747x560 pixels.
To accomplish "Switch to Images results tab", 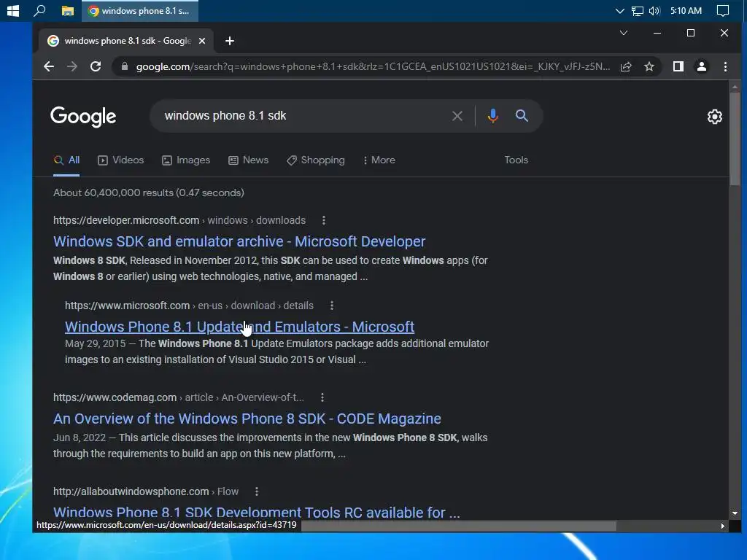I will coord(186,160).
